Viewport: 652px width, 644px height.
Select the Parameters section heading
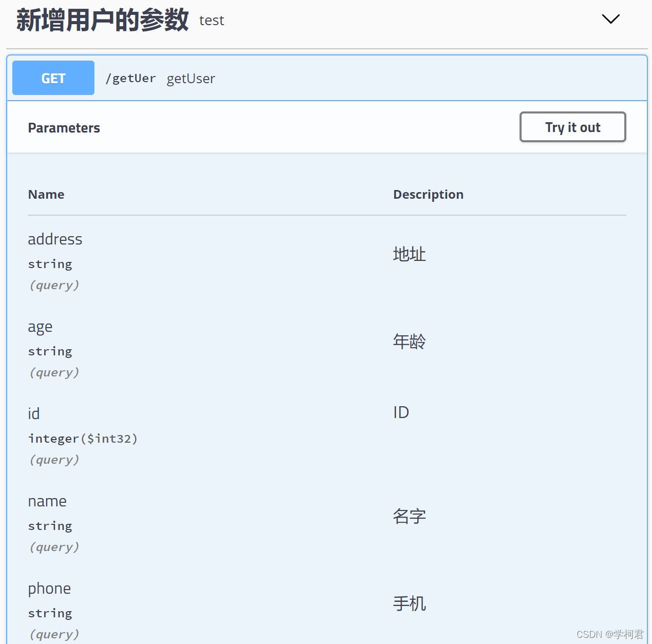pyautogui.click(x=64, y=128)
